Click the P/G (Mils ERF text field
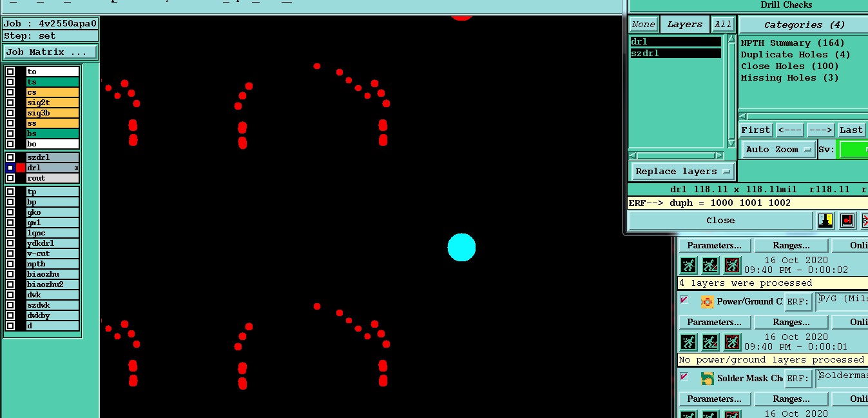 (842, 301)
